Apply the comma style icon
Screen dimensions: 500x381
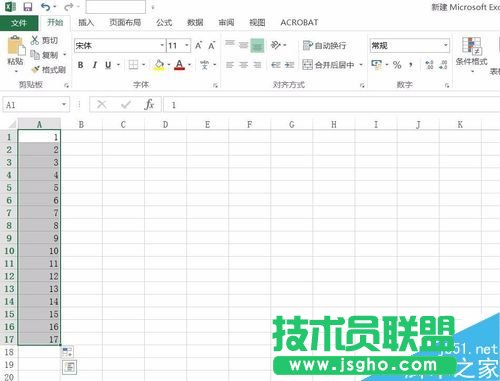pyautogui.click(x=411, y=65)
